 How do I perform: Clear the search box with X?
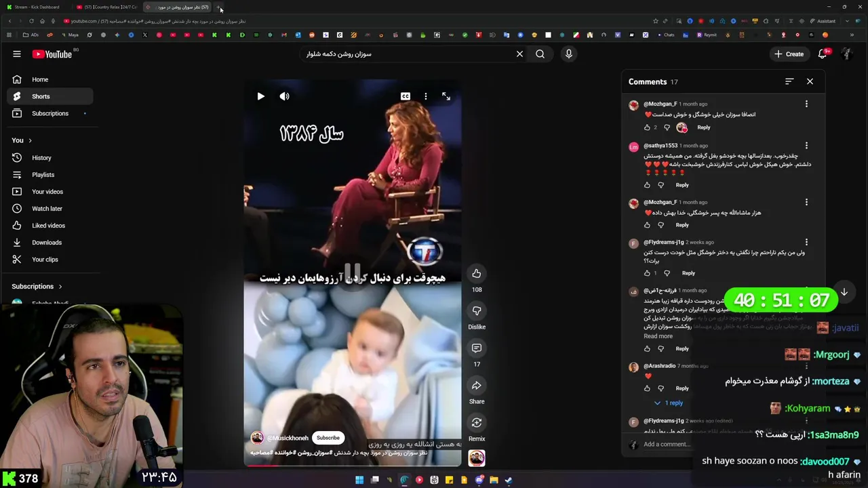point(520,54)
